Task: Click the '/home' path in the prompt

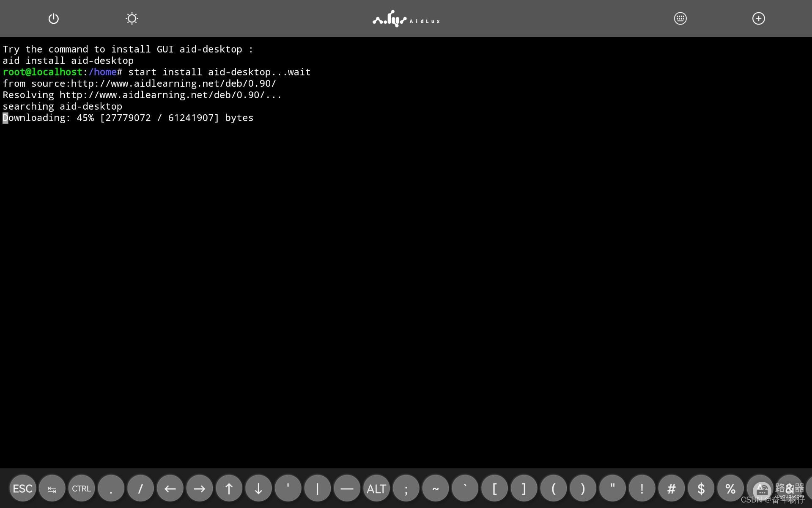Action: 102,72
